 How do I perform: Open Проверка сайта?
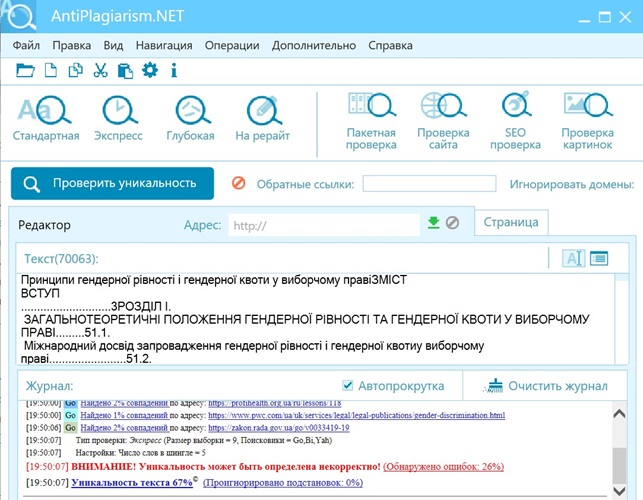(443, 121)
